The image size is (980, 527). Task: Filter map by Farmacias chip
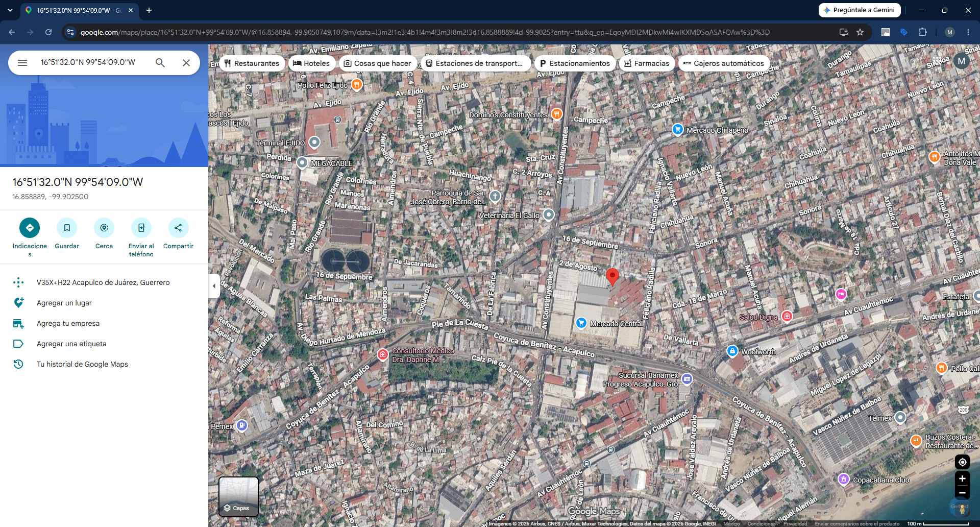click(647, 63)
